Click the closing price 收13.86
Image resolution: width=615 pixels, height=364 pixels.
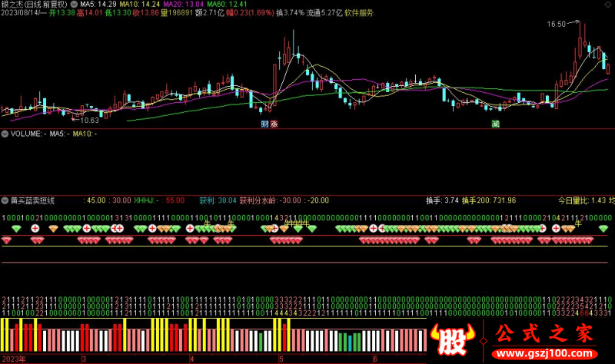click(x=146, y=13)
